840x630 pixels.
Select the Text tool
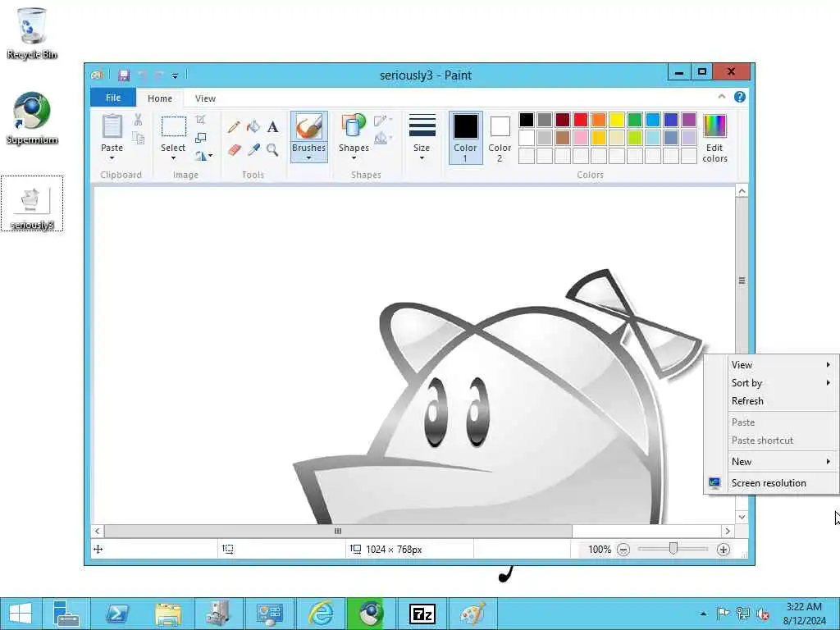[x=272, y=127]
